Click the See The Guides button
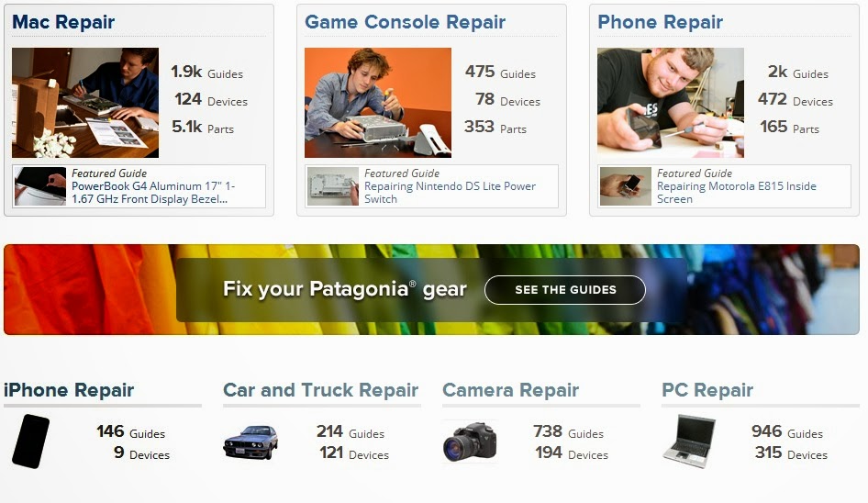This screenshot has width=868, height=503. 565,290
